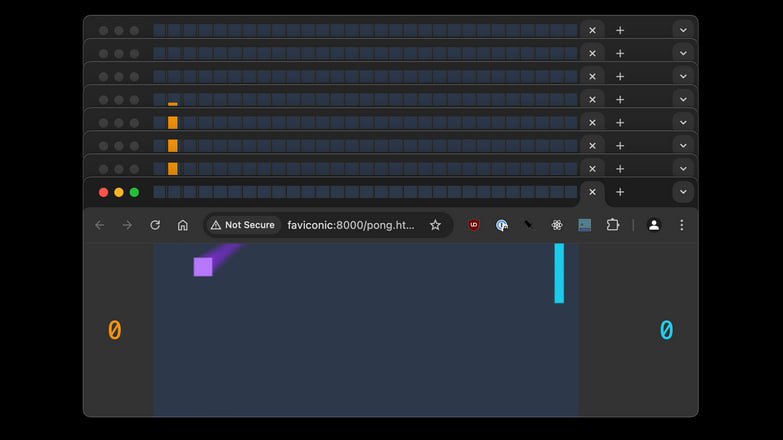Click the blue square extension icon
783x440 pixels.
(x=585, y=225)
